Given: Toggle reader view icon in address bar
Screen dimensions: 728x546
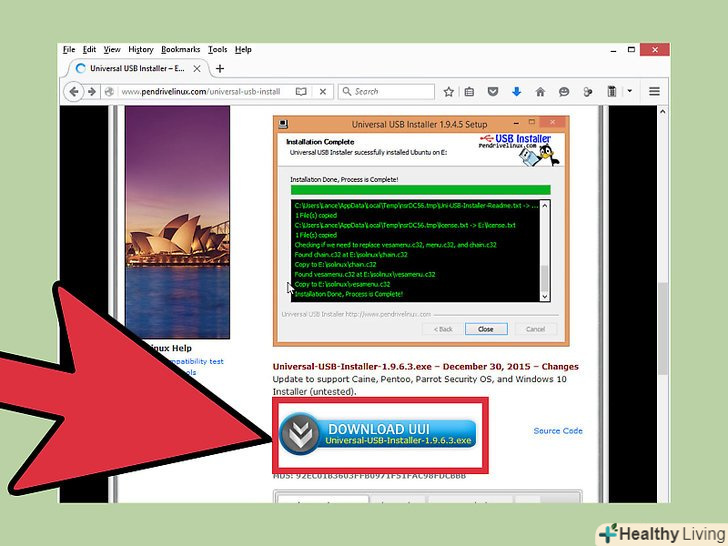Looking at the screenshot, I should (x=301, y=91).
